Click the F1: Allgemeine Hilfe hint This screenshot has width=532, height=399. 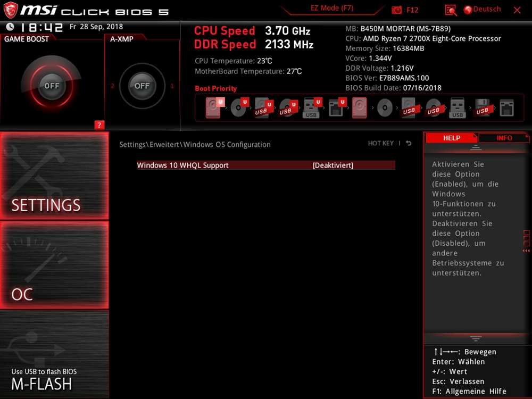click(x=469, y=391)
